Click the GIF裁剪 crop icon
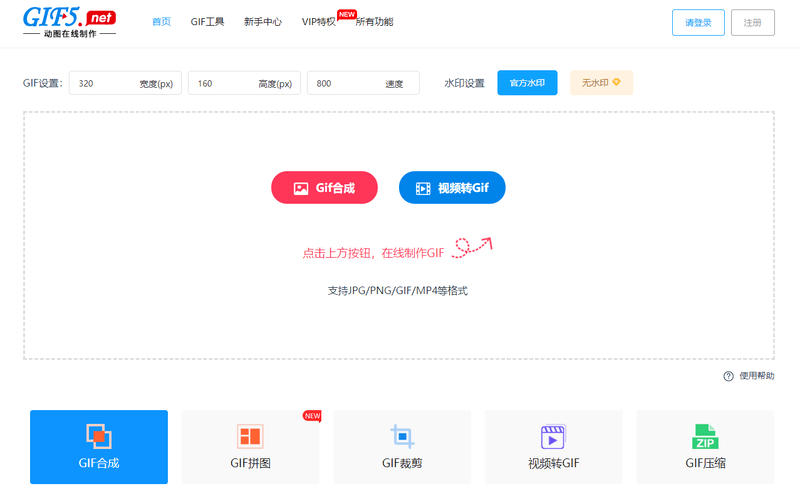This screenshot has width=800, height=491. click(402, 436)
